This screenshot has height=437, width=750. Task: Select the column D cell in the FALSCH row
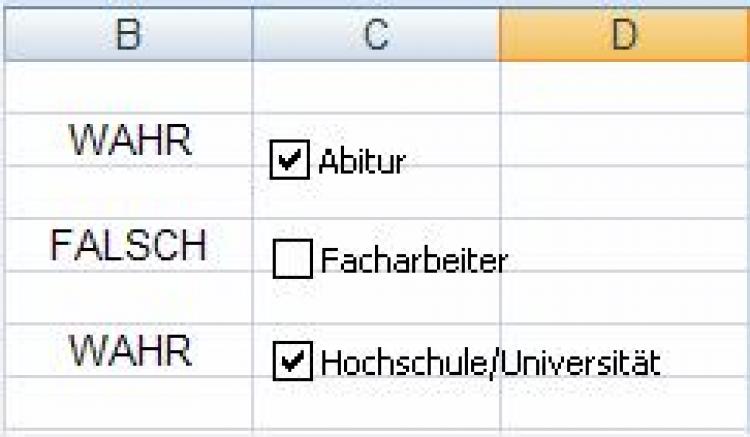tap(624, 245)
